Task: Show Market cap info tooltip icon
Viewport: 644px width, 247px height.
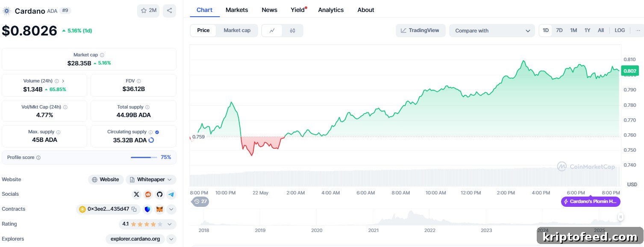Action: point(102,55)
